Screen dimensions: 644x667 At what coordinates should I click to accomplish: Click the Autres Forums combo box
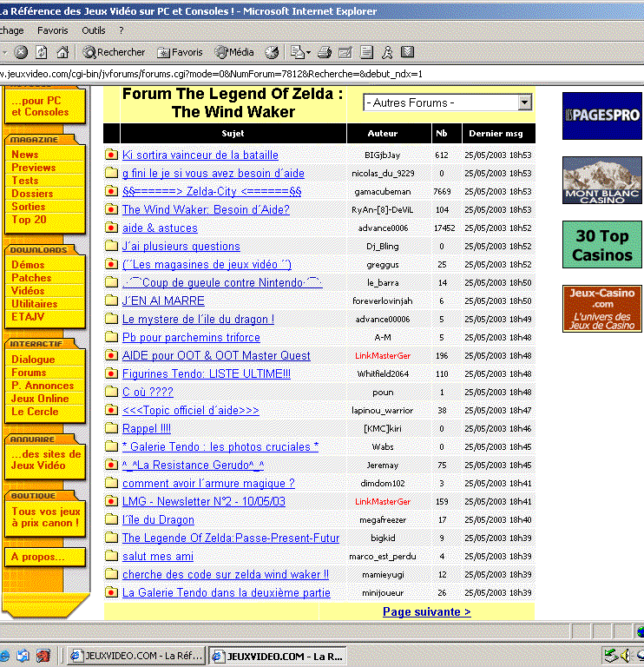447,102
